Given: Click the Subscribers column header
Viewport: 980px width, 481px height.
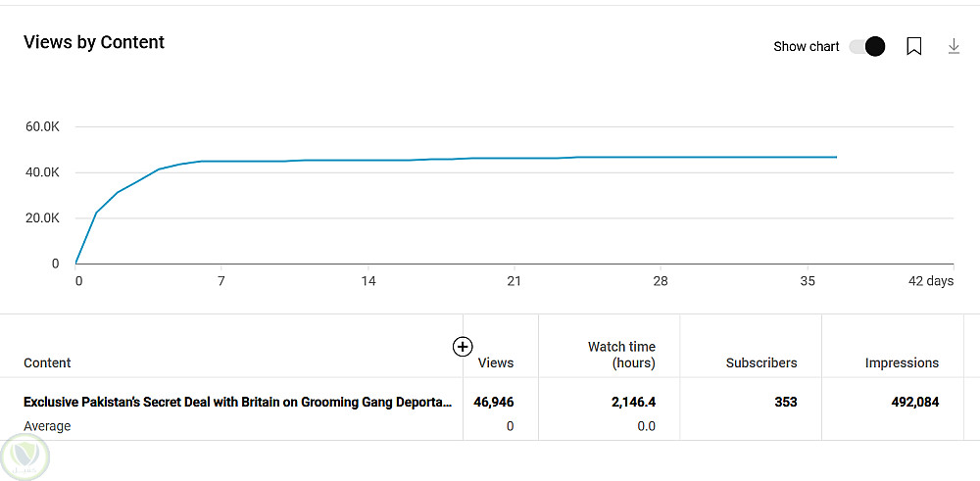Looking at the screenshot, I should click(x=760, y=362).
